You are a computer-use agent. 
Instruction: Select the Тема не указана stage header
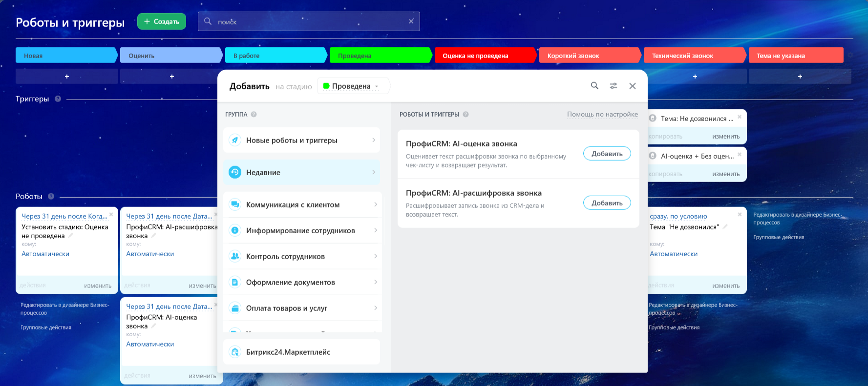click(x=796, y=55)
